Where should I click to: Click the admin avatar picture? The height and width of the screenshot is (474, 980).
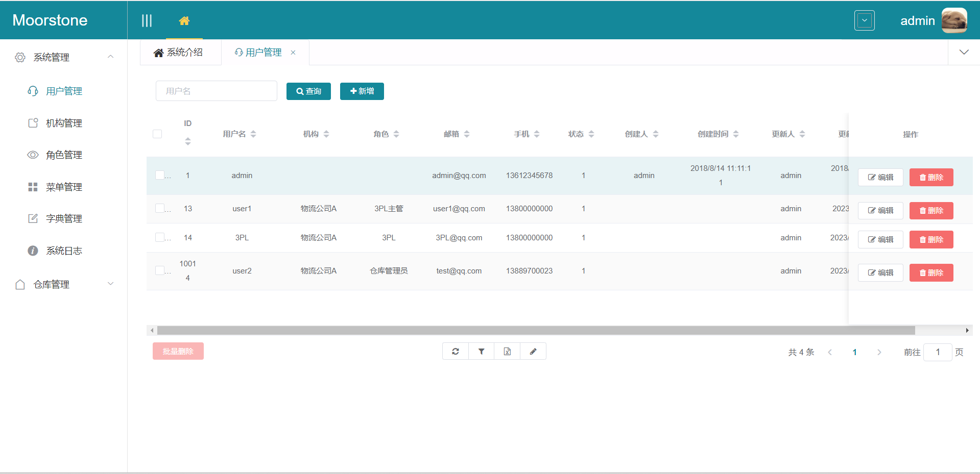(x=954, y=20)
